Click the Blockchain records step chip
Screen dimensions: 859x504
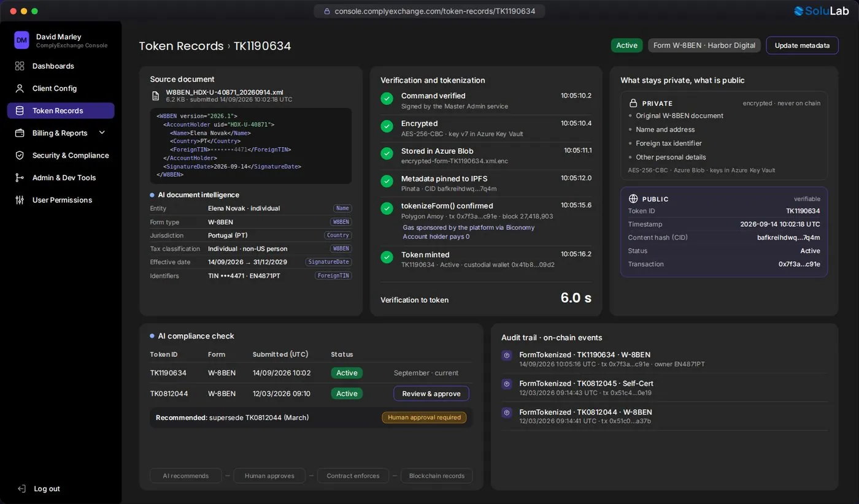click(437, 476)
